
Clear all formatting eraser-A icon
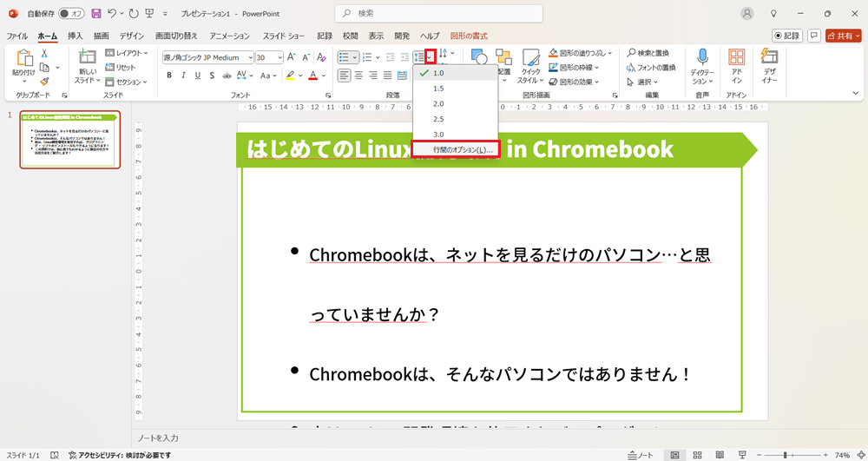tap(321, 57)
